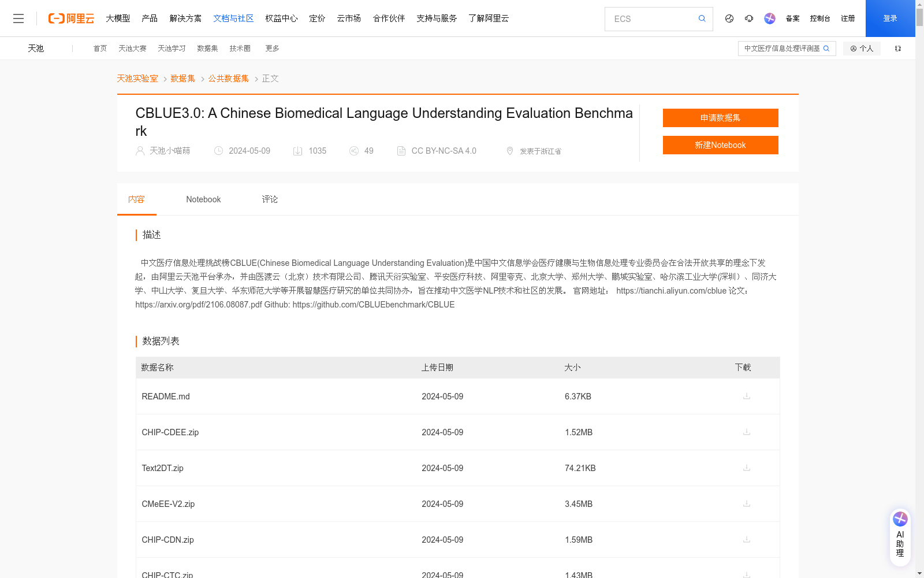Click the 新建Notebook button
The image size is (924, 578).
pos(720,145)
